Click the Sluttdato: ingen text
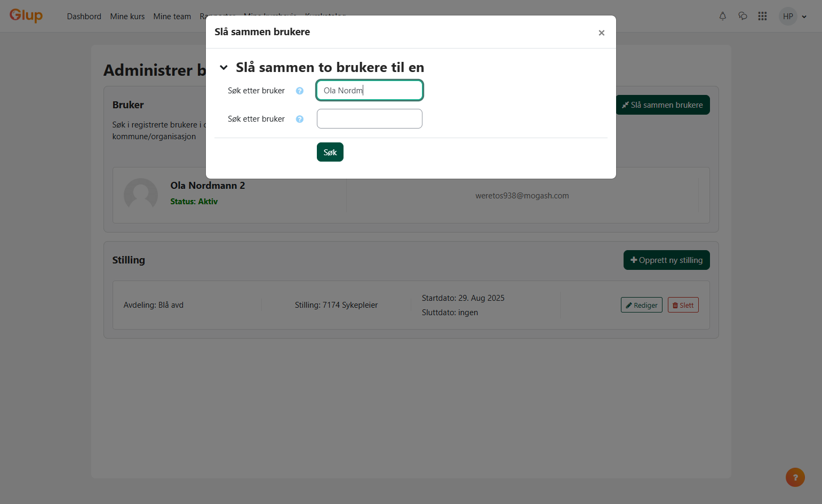This screenshot has width=822, height=504. pyautogui.click(x=450, y=313)
